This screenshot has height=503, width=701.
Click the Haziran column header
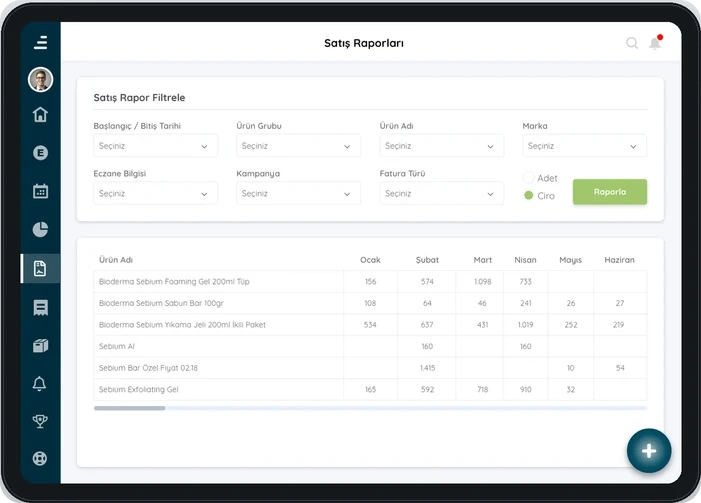point(619,260)
